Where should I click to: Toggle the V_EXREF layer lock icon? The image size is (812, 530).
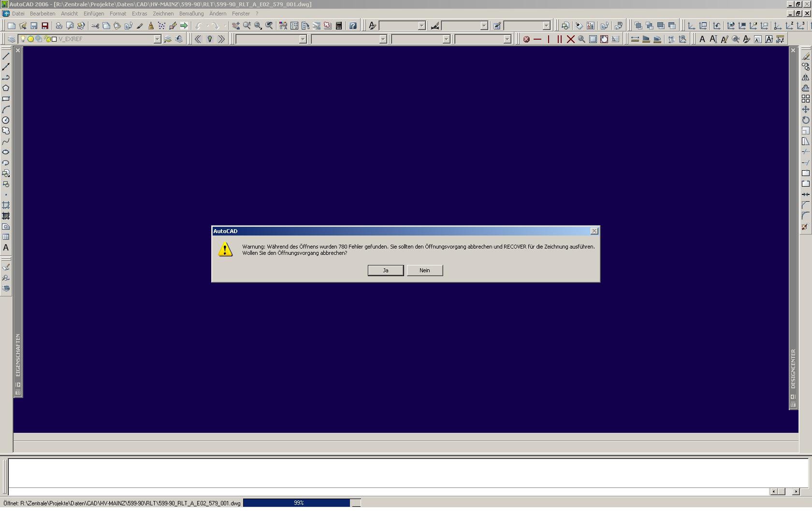click(47, 39)
